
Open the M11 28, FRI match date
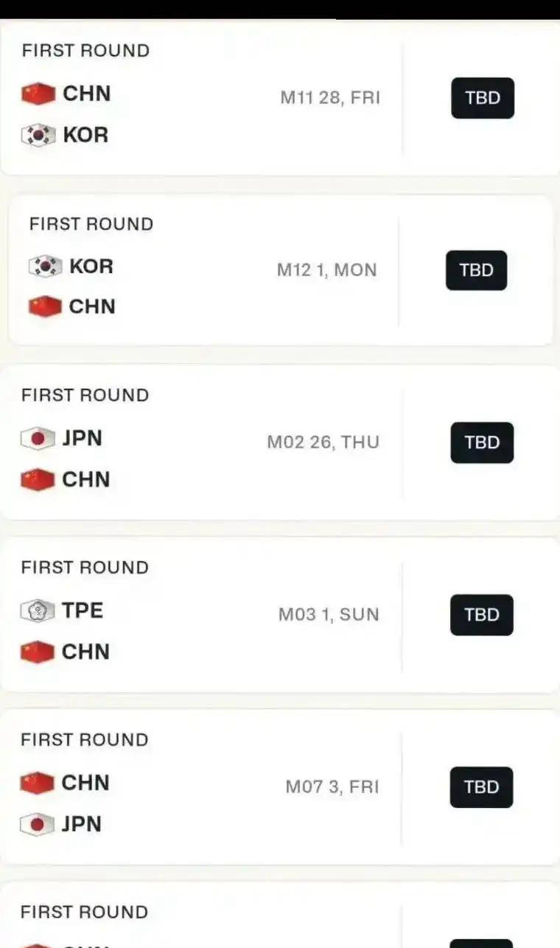[330, 97]
